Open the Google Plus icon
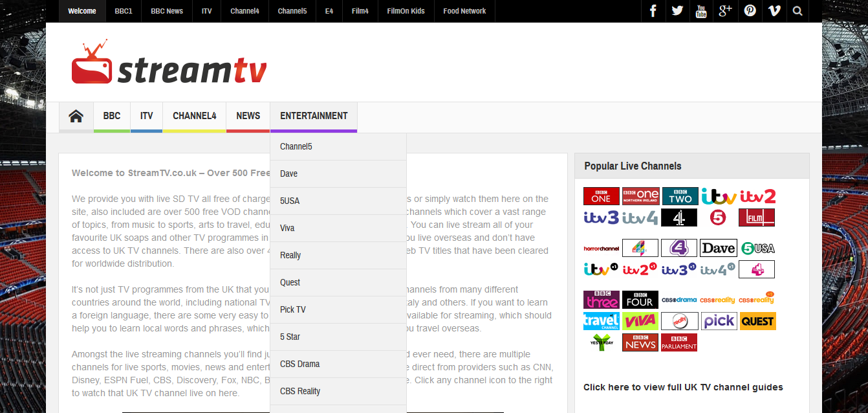The image size is (868, 413). [725, 11]
